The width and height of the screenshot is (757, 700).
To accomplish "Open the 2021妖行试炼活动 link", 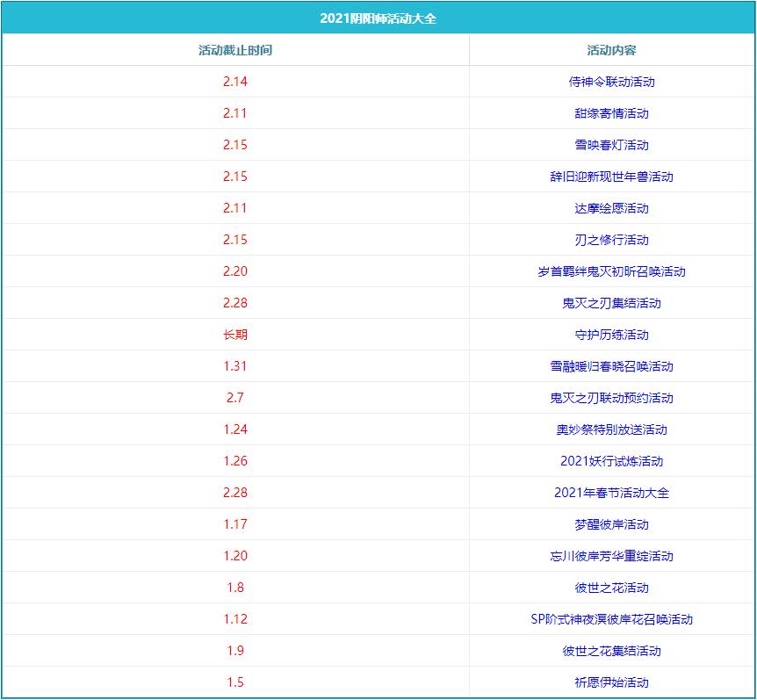I will 611,461.
